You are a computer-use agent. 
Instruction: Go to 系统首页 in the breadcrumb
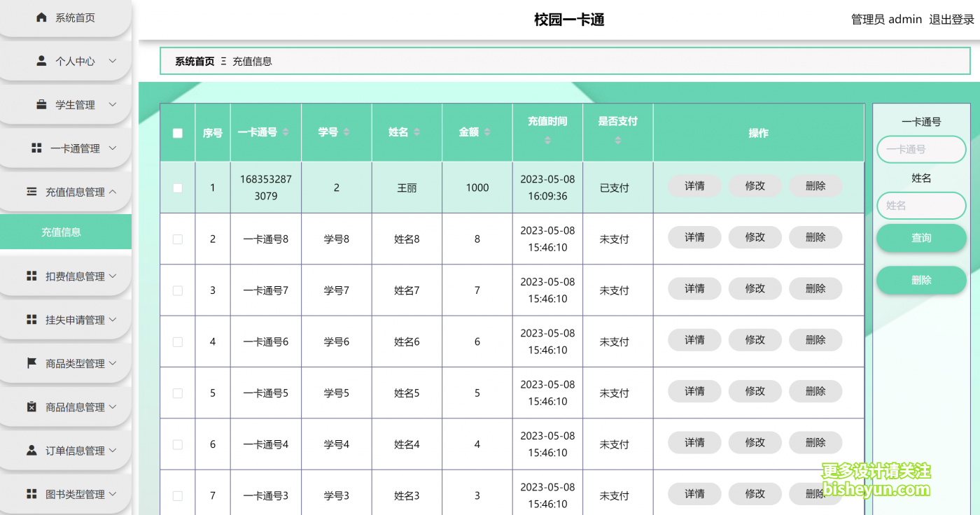tap(194, 61)
